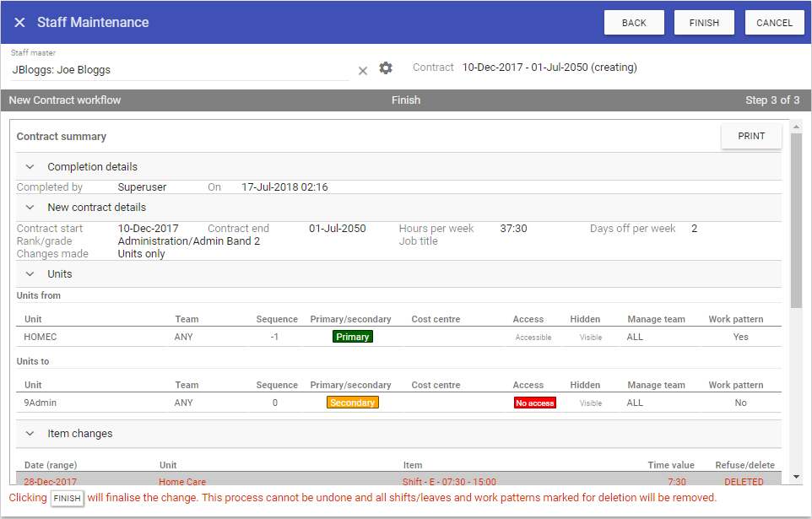Print the contract summary
812x519 pixels.
coord(751,136)
